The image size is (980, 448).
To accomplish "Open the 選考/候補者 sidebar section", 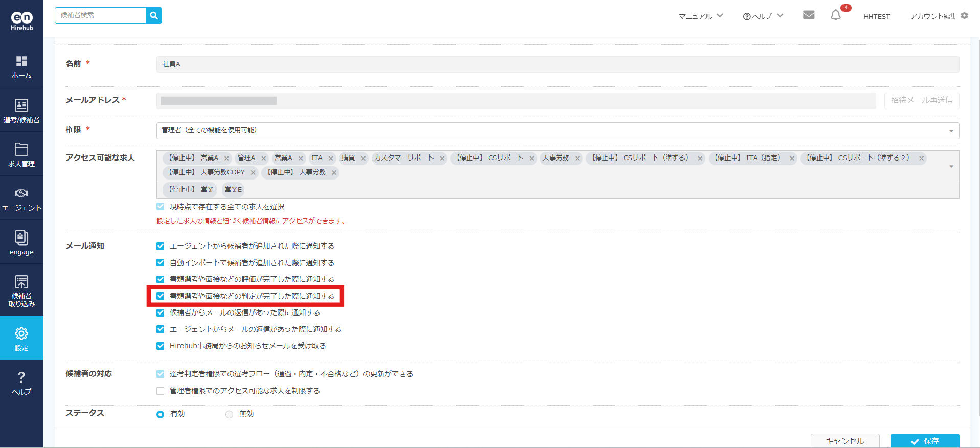I will click(x=21, y=110).
